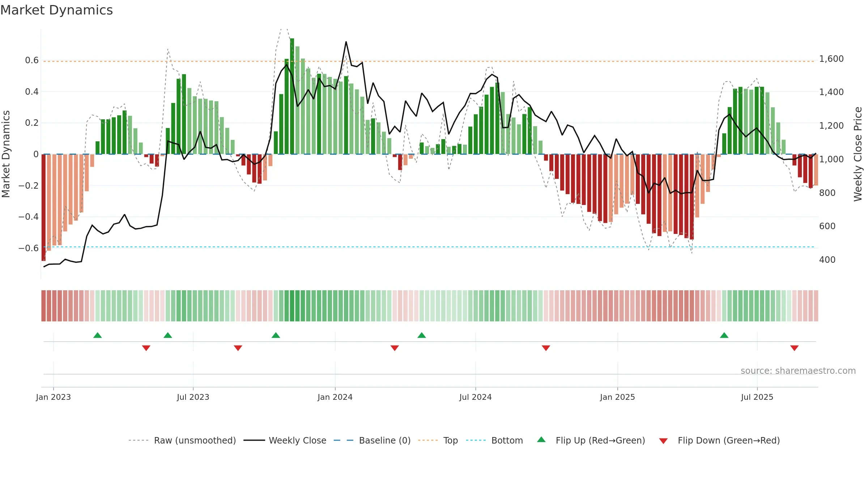The height and width of the screenshot is (488, 868).
Task: Select the red flip-down marker from October 2024
Action: [546, 348]
